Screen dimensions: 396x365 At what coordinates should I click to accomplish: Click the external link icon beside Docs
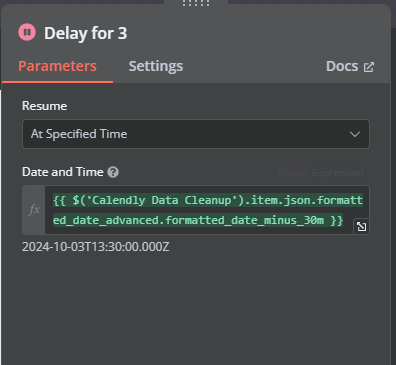tap(369, 67)
